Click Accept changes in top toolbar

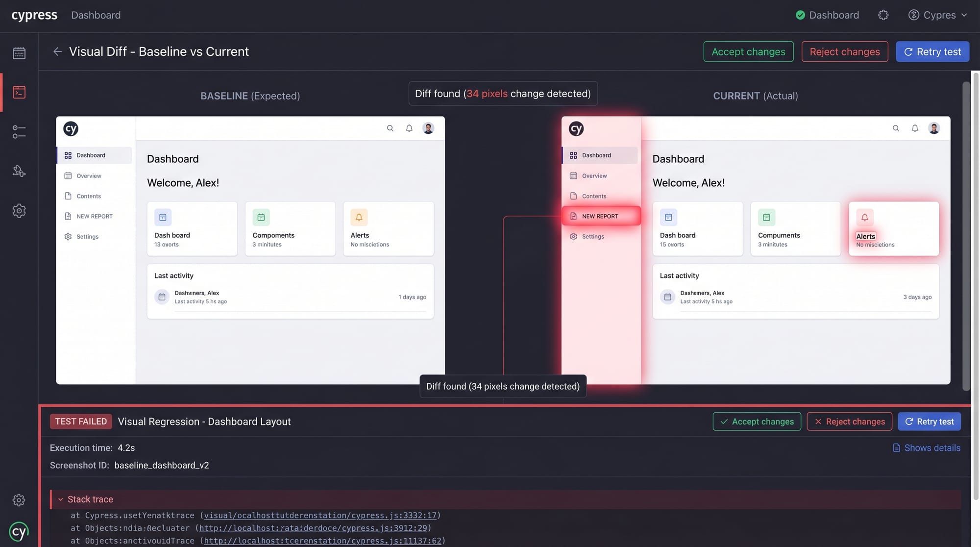(x=748, y=51)
